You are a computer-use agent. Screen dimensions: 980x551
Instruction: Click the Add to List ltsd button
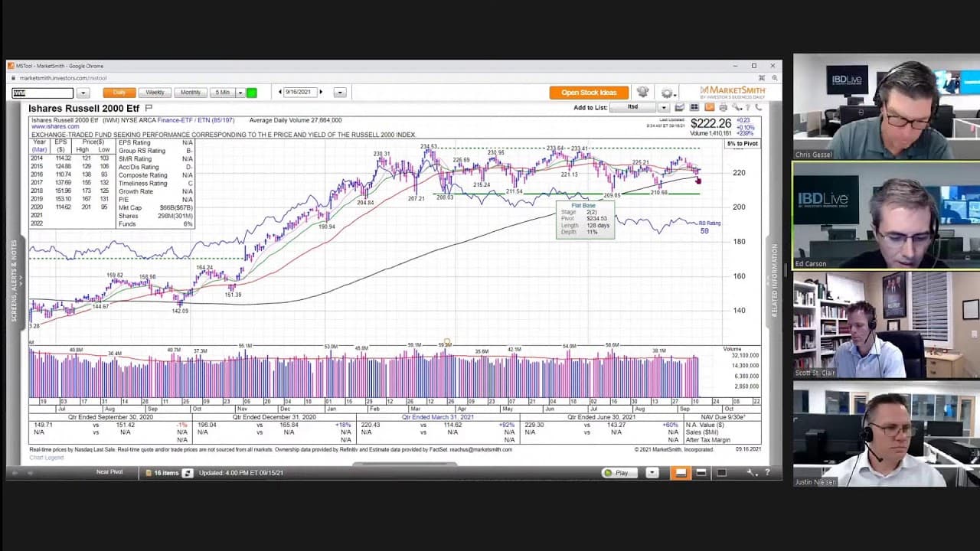(633, 107)
